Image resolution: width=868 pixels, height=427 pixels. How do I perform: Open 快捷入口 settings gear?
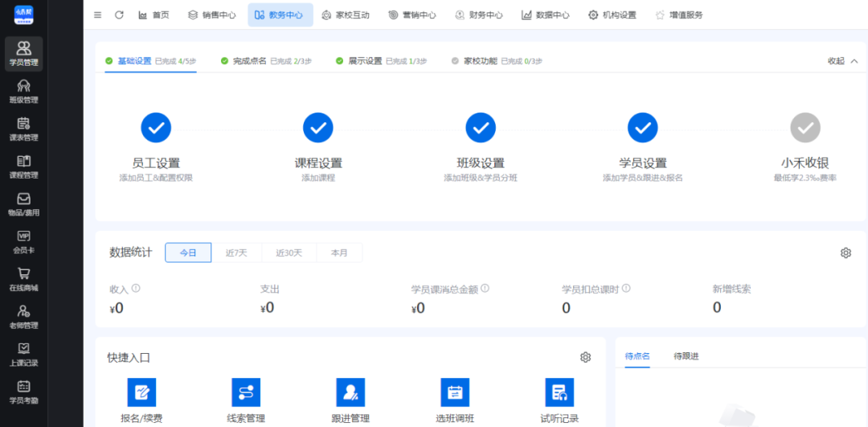(x=585, y=357)
